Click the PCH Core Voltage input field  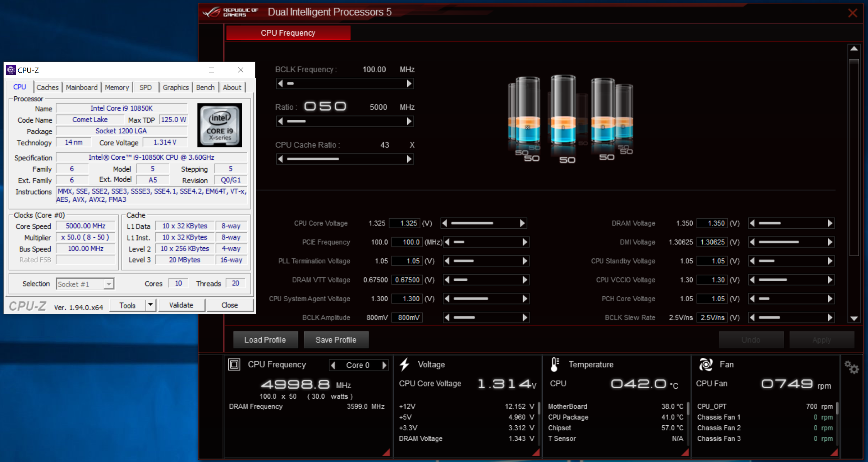pyautogui.click(x=712, y=299)
